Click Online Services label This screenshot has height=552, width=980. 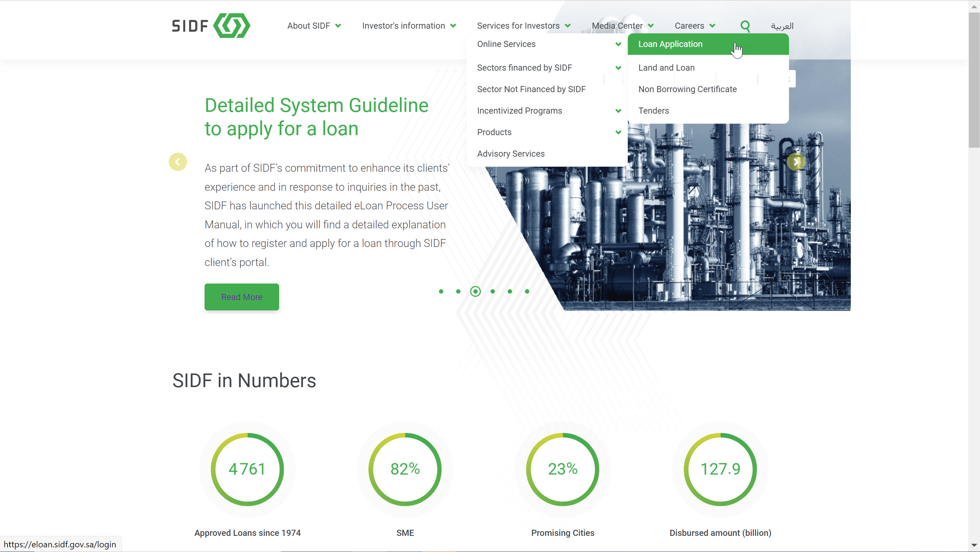[506, 44]
